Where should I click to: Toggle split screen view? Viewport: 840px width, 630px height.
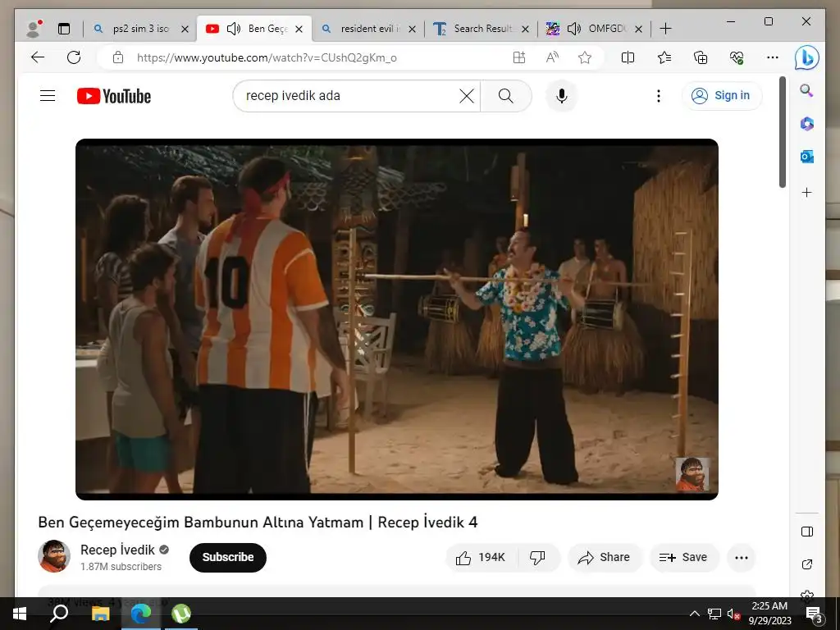[x=628, y=57]
